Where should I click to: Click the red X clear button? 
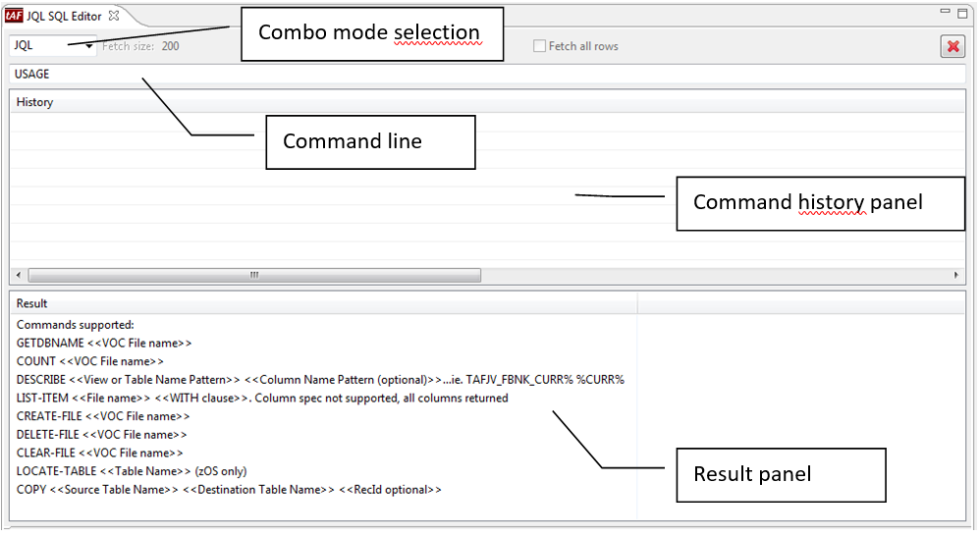952,46
